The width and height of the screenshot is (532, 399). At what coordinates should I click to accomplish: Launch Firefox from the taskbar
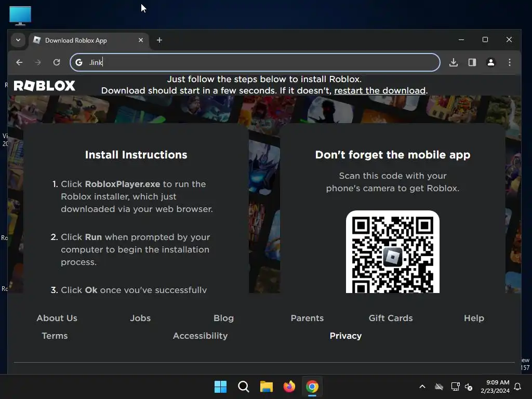pyautogui.click(x=289, y=387)
